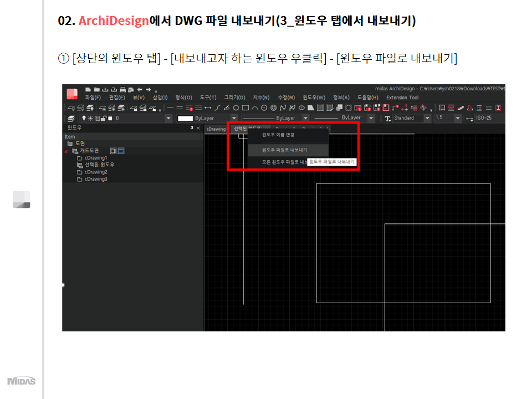This screenshot has width=532, height=399.
Task: Open the layer manager stacked-sheets icon
Action: [71, 119]
